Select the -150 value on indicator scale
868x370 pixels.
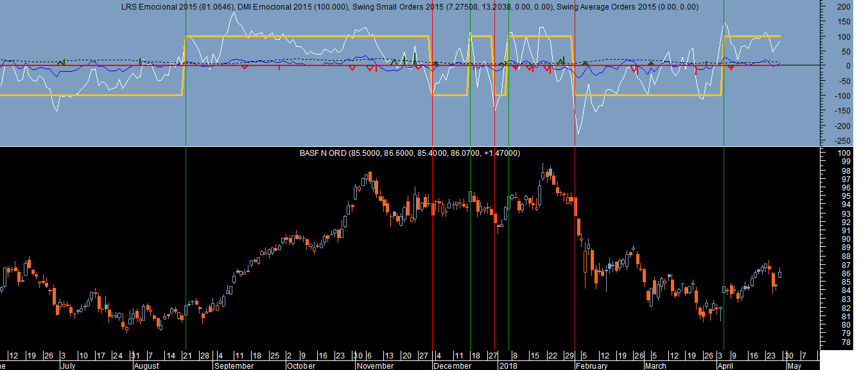click(x=842, y=111)
